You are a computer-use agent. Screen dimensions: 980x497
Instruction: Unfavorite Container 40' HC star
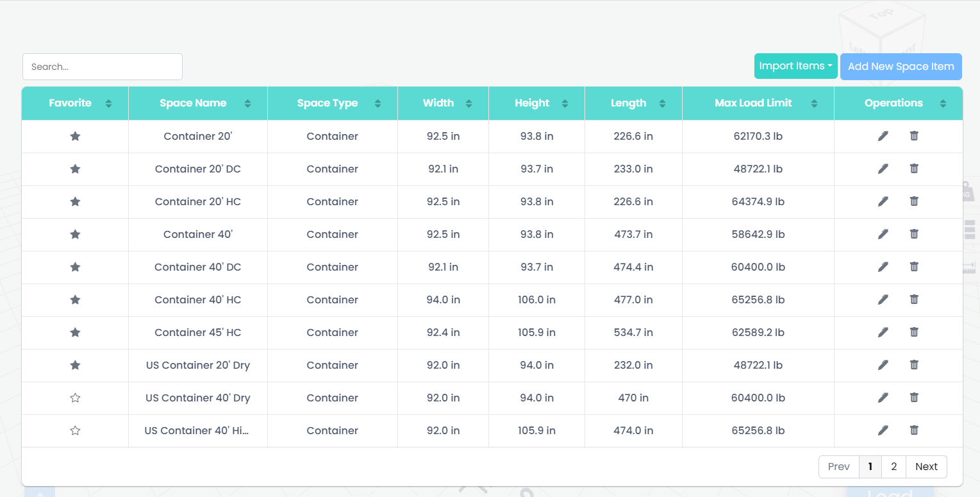75,299
